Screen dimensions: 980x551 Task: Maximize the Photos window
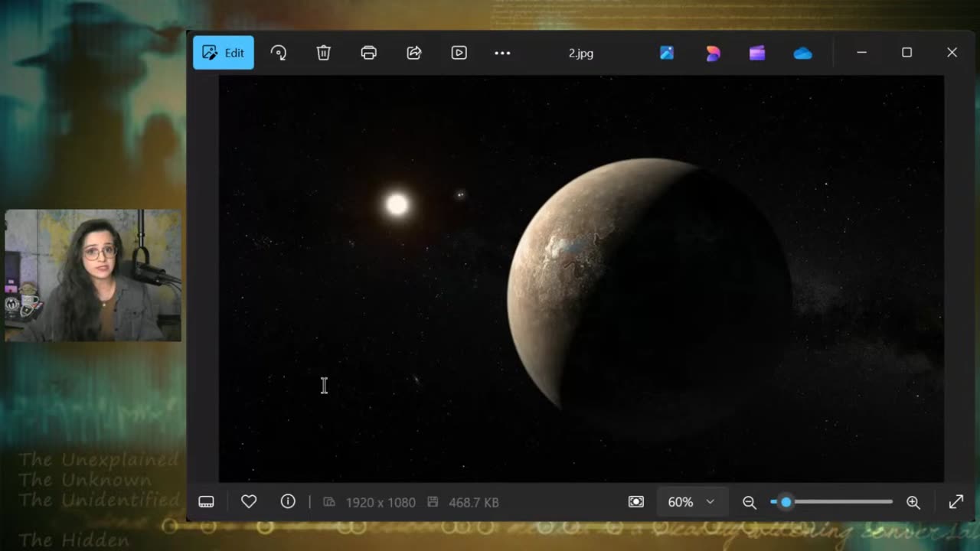point(906,53)
